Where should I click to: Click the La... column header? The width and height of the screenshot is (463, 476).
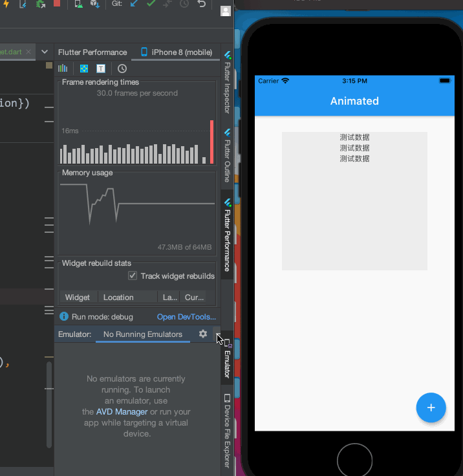coord(169,297)
